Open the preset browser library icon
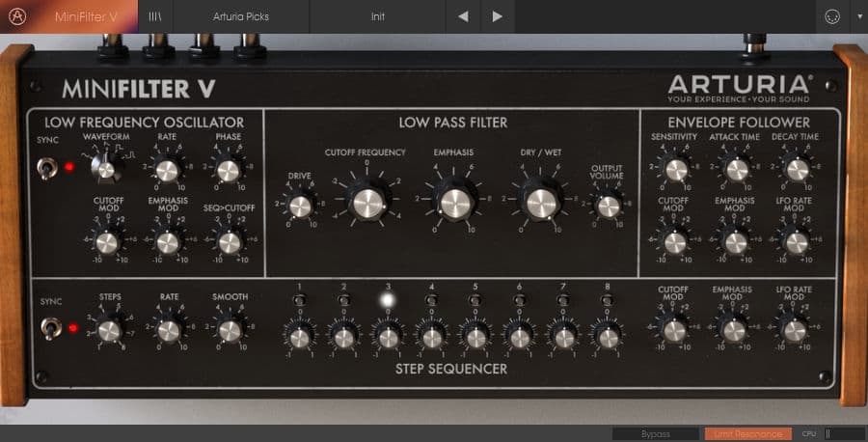The height and width of the screenshot is (442, 868). tap(155, 16)
